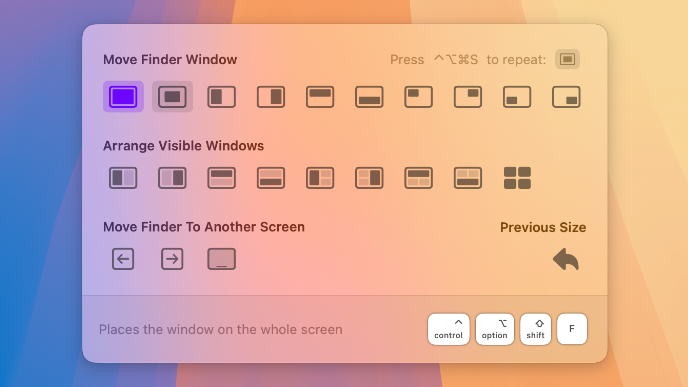Click the repeat last action icon
This screenshot has height=387, width=688.
point(567,59)
